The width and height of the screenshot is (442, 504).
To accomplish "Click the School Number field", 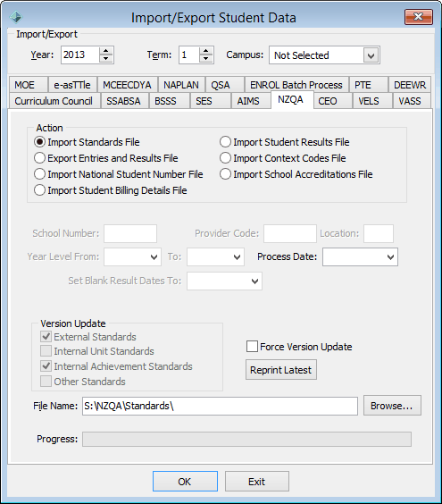I will 130,233.
